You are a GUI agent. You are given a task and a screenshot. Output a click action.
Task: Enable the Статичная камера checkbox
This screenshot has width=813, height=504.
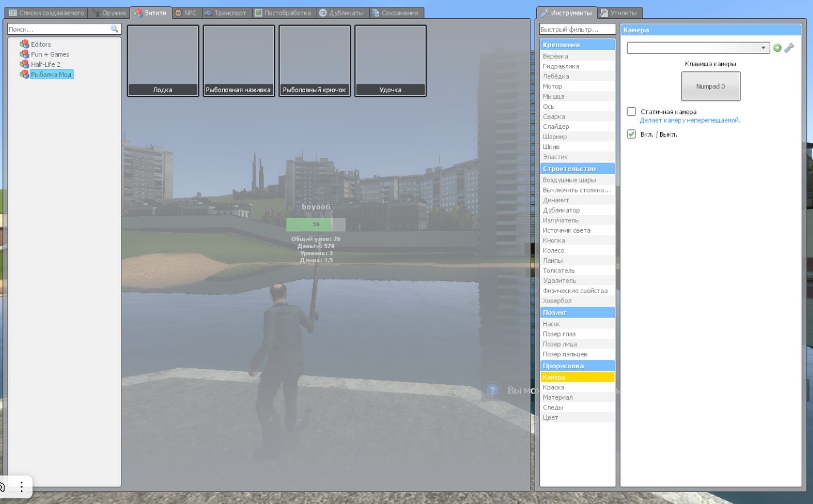click(x=631, y=111)
